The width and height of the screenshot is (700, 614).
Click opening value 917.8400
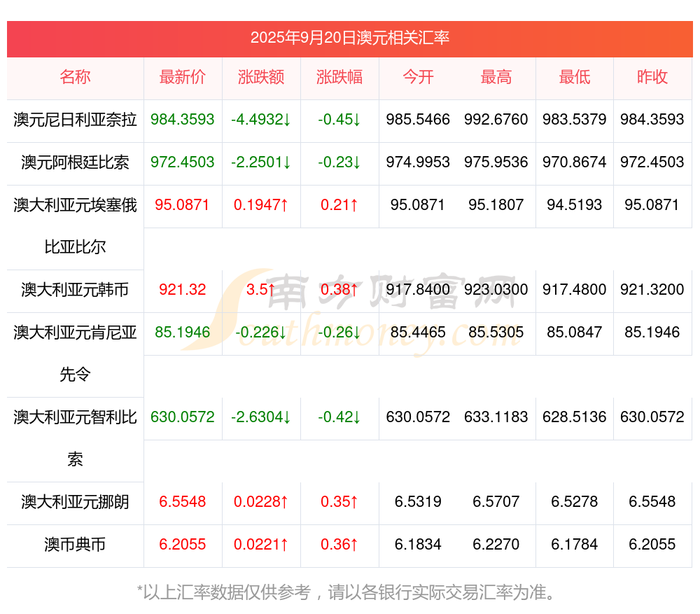coord(418,290)
